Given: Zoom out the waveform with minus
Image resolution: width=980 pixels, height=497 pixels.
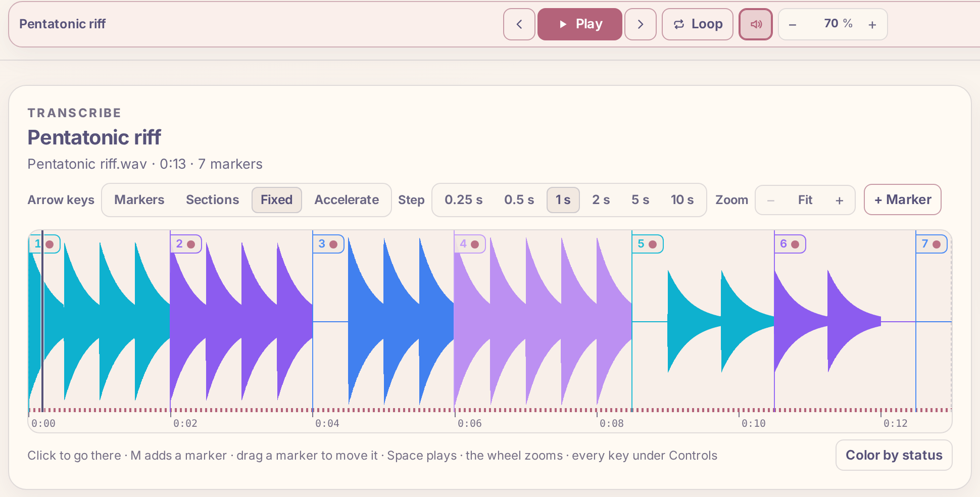Looking at the screenshot, I should pos(771,201).
